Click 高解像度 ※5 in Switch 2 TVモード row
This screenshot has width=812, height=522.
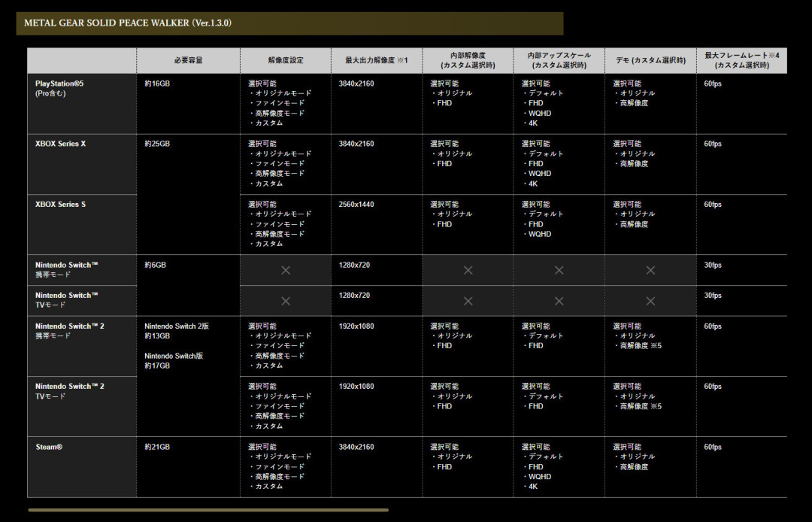tap(641, 406)
